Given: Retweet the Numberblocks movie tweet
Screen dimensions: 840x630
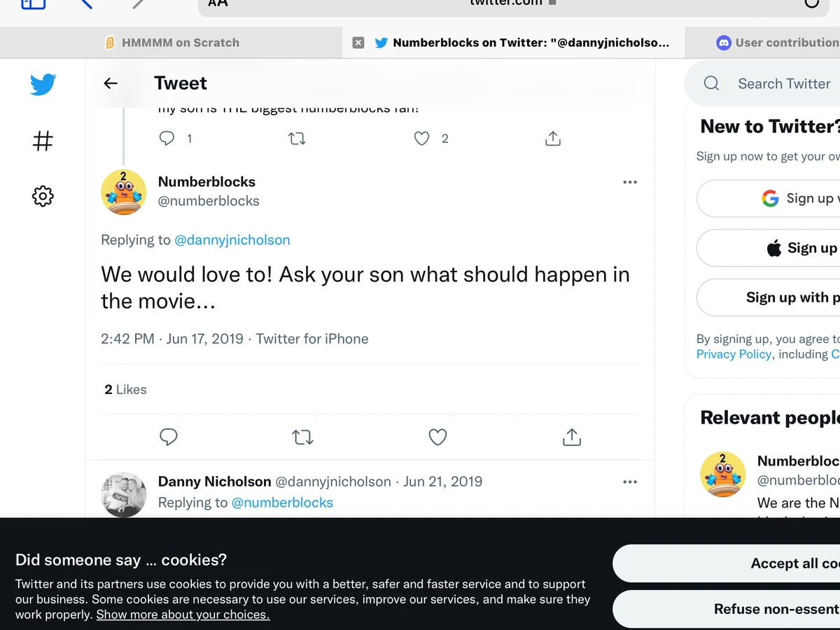Looking at the screenshot, I should (x=302, y=436).
